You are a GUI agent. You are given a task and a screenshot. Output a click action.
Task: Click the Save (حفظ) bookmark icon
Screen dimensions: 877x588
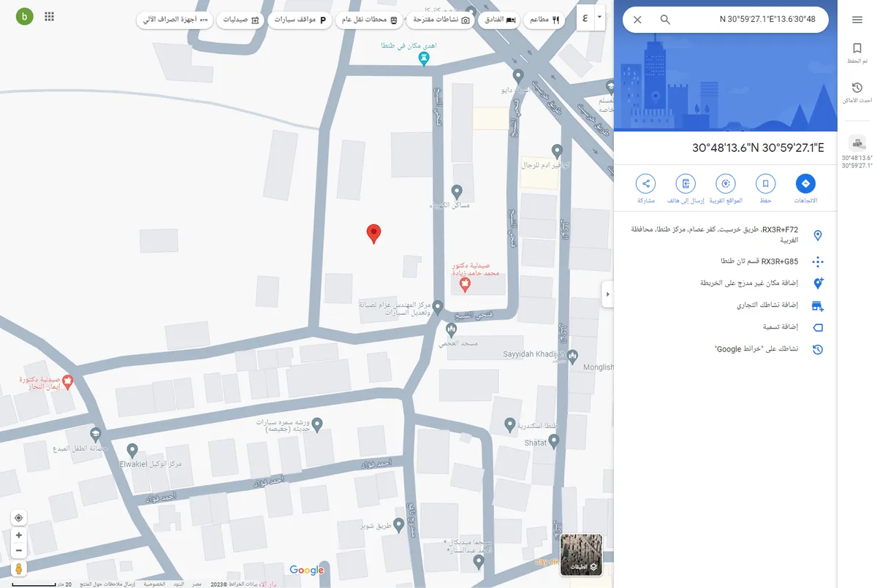click(x=765, y=183)
